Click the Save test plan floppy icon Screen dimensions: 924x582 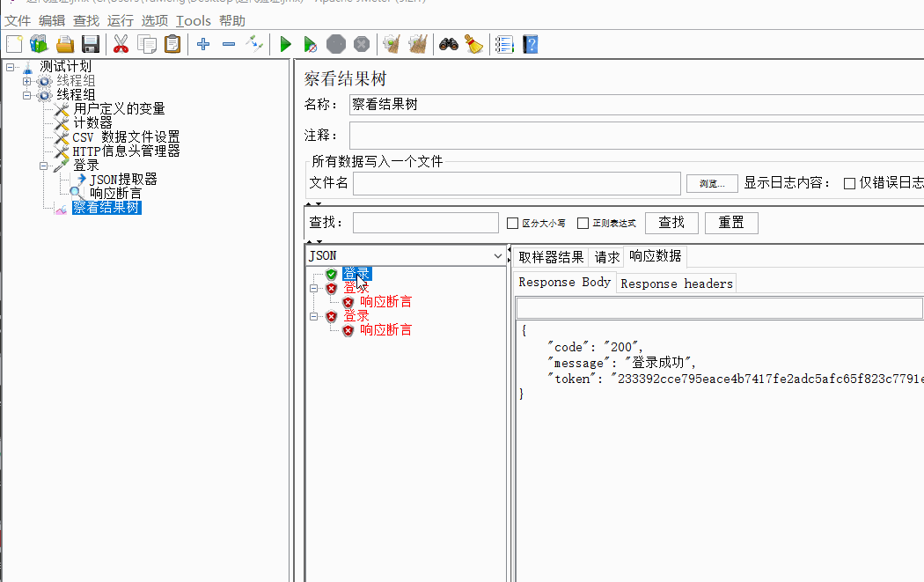coord(91,44)
